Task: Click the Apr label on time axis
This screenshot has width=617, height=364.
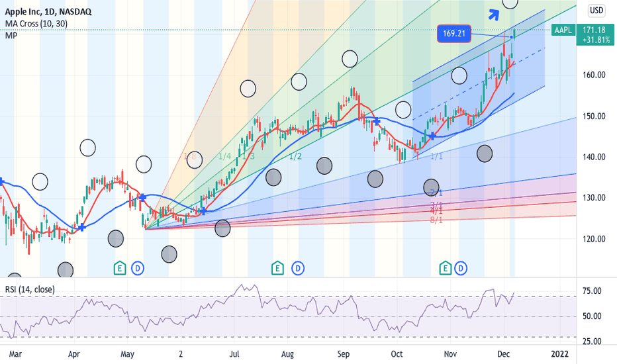Action: click(x=74, y=354)
